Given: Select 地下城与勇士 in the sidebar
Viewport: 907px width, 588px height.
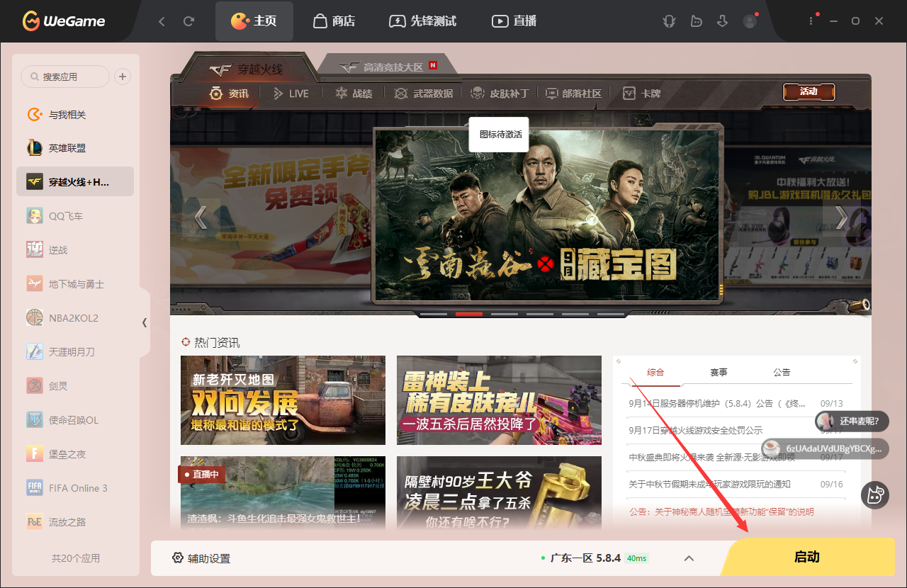Looking at the screenshot, I should click(75, 284).
